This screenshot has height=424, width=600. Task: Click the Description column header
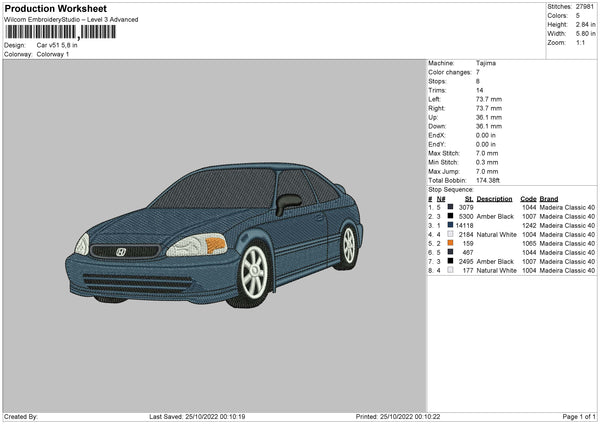coord(495,198)
